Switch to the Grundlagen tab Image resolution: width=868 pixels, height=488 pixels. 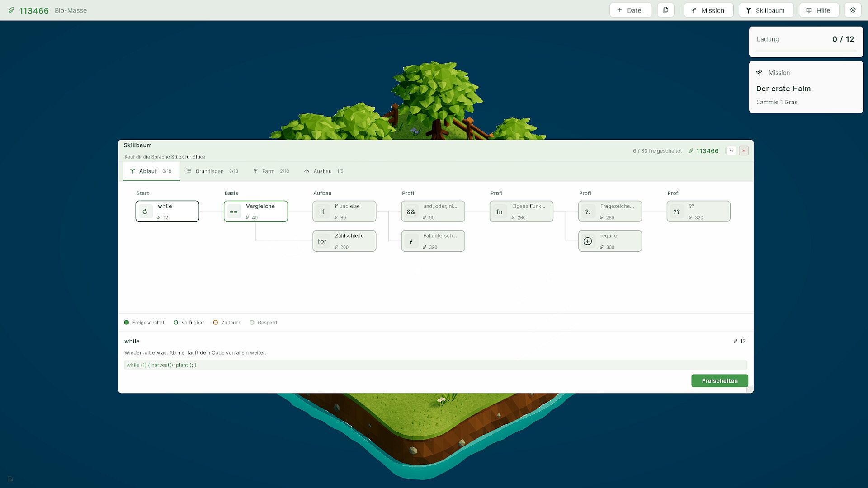[x=212, y=171]
